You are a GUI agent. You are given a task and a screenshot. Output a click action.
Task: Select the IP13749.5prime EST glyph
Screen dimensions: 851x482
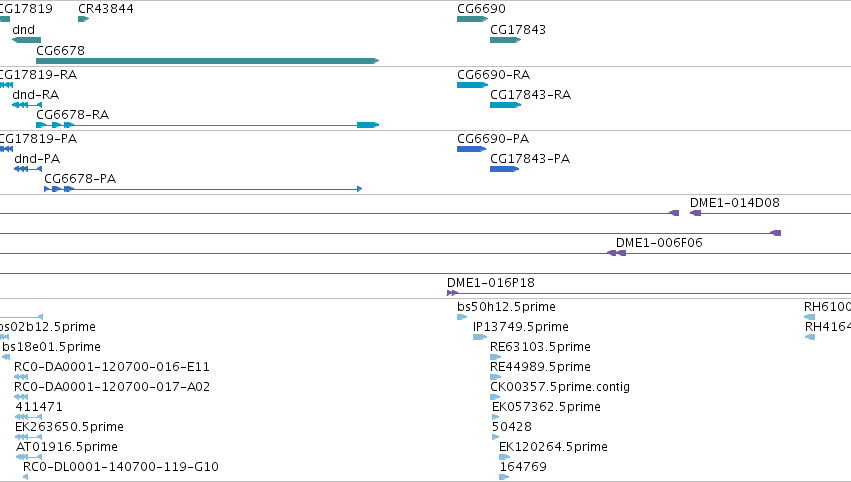[480, 337]
